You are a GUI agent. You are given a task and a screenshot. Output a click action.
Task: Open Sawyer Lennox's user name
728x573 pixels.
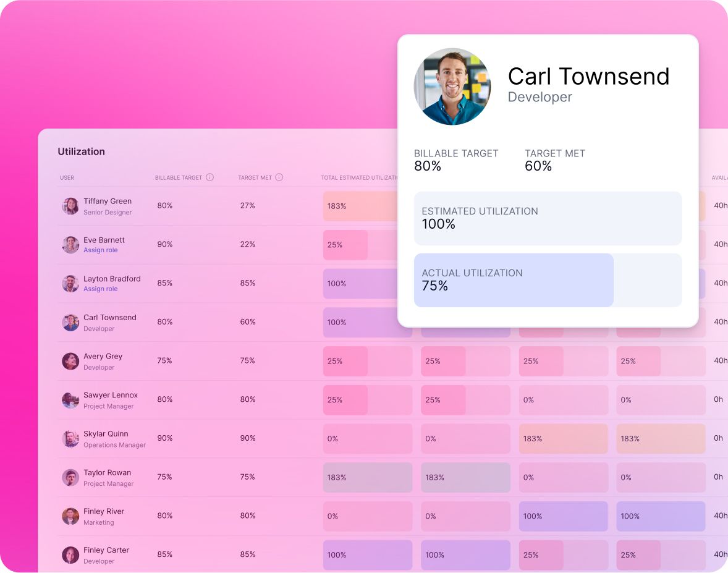[x=111, y=395]
